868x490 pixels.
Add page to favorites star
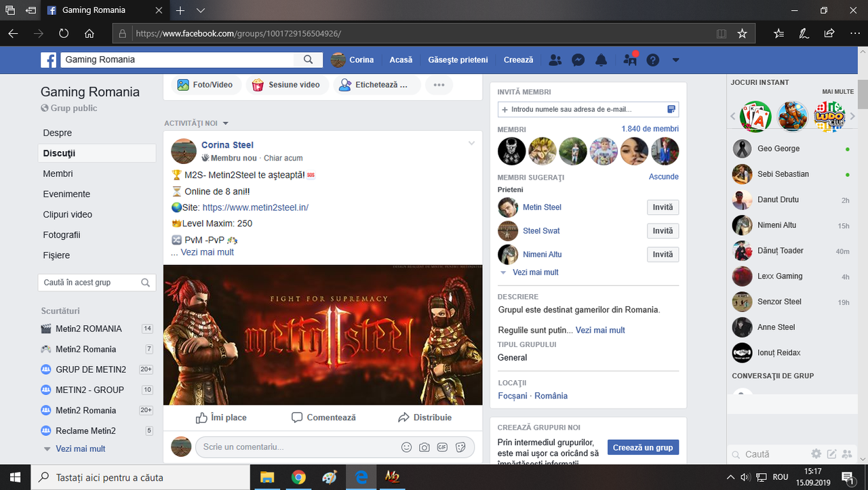pos(742,33)
